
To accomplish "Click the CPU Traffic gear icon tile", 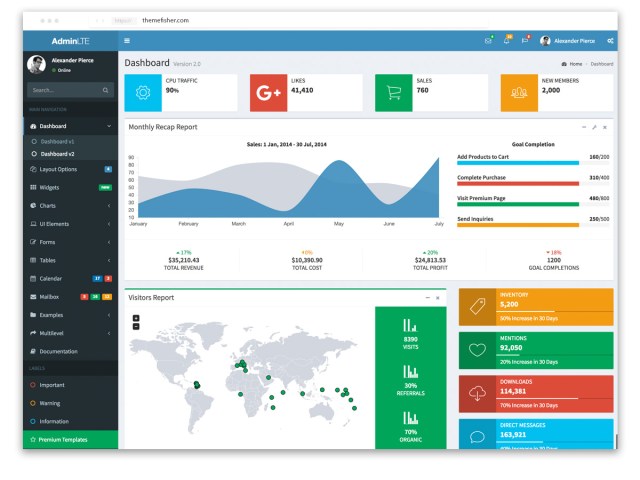I will (x=143, y=93).
